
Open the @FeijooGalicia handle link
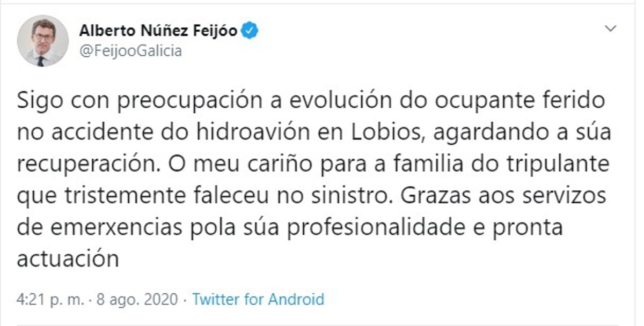click(x=130, y=51)
